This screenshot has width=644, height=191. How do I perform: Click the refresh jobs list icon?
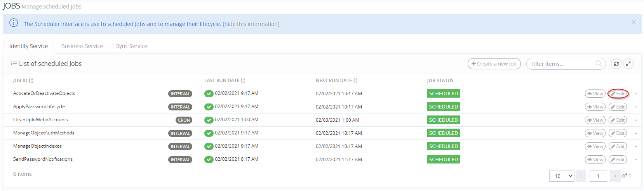pos(616,64)
